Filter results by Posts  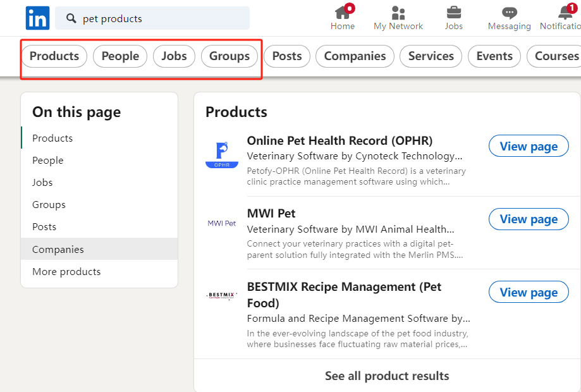287,56
